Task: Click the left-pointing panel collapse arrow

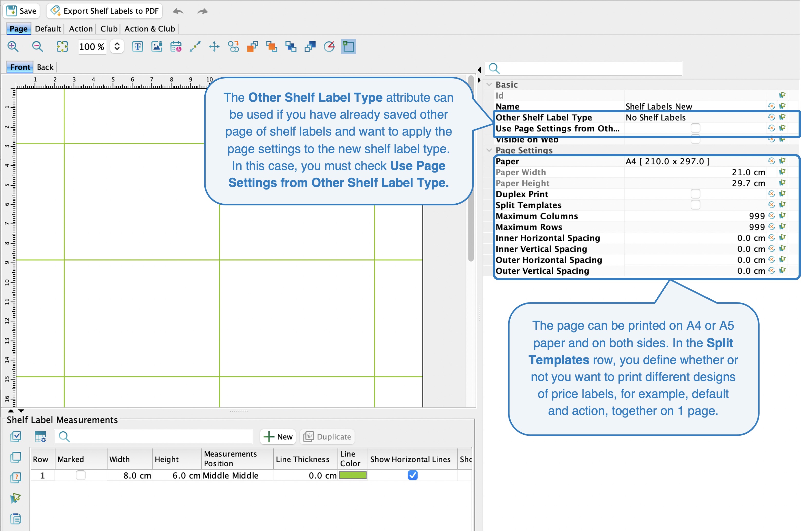Action: click(x=479, y=70)
